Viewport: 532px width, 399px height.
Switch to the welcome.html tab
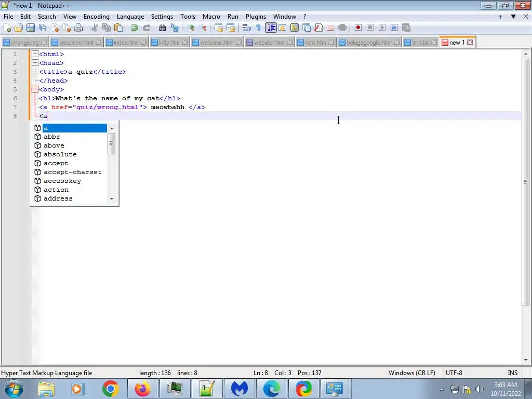(217, 43)
